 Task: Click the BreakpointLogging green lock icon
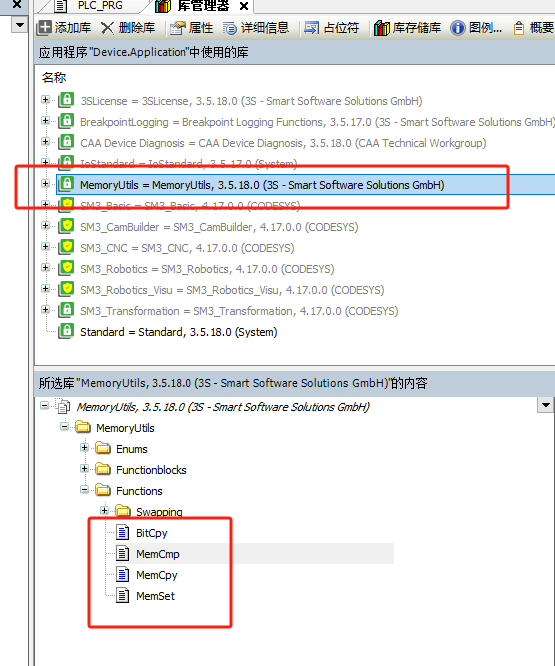(x=66, y=121)
